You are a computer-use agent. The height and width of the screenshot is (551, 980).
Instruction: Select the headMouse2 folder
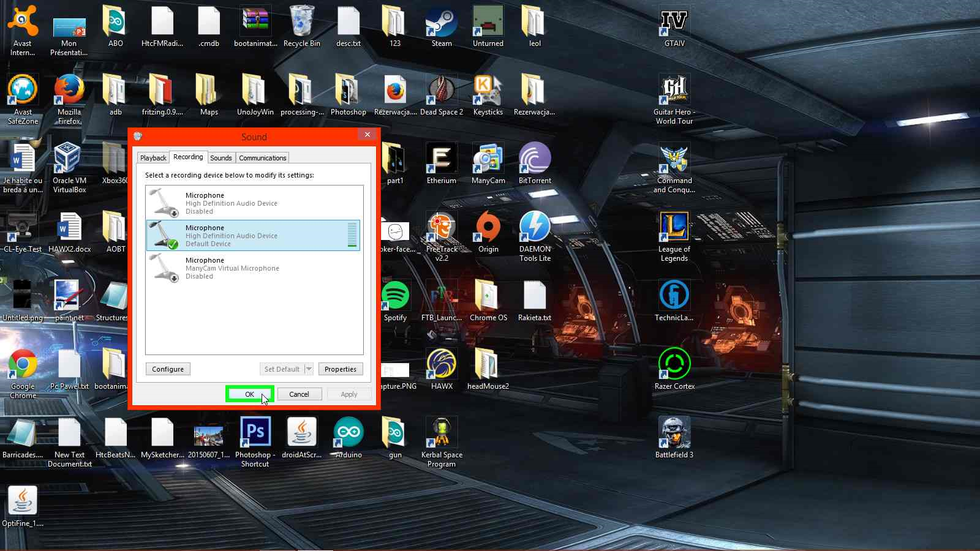point(488,369)
